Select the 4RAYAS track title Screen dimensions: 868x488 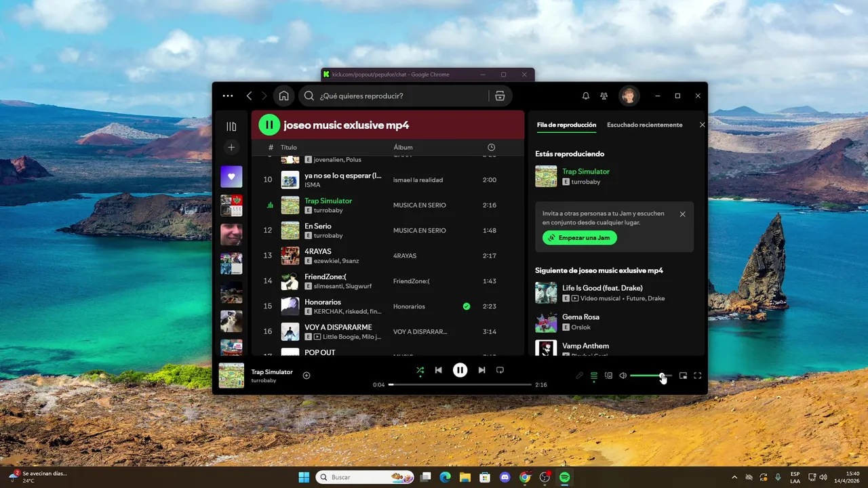click(318, 251)
